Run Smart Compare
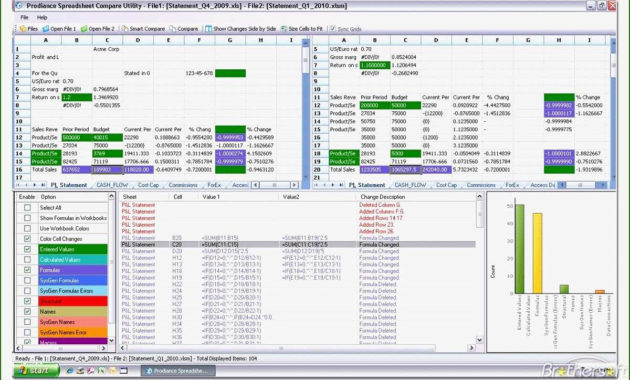This screenshot has height=380, width=630. click(143, 29)
